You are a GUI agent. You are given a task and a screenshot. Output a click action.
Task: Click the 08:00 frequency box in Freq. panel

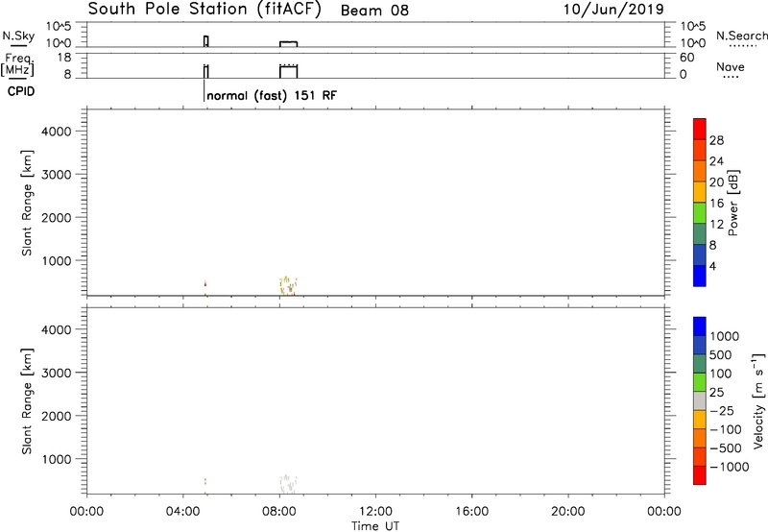[289, 71]
